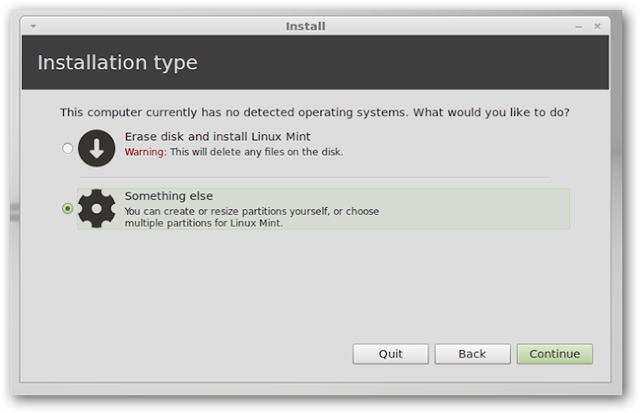Quit the installer with the Quit button
The height and width of the screenshot is (413, 640).
tap(391, 354)
